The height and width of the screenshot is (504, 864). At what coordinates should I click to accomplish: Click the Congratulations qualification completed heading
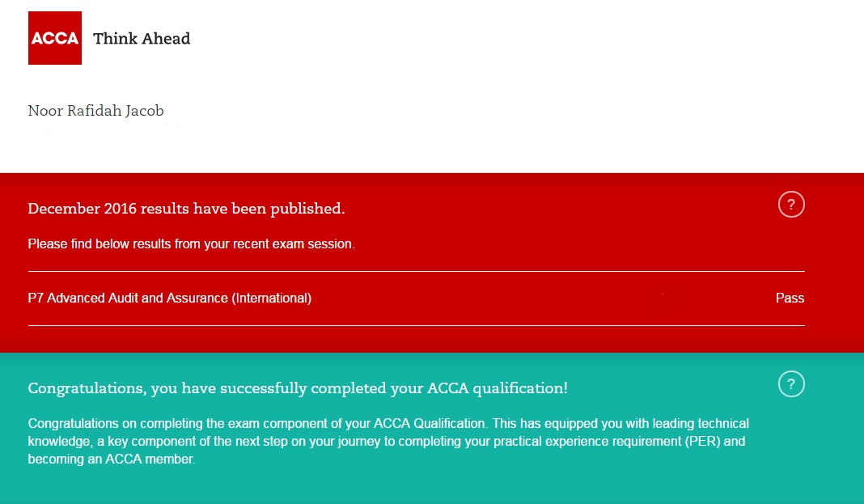point(298,388)
